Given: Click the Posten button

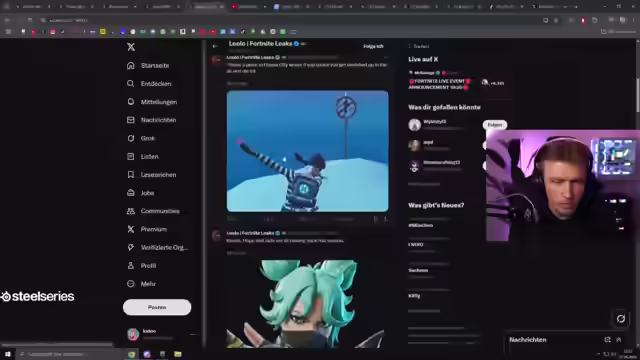Looking at the screenshot, I should coord(157,307).
